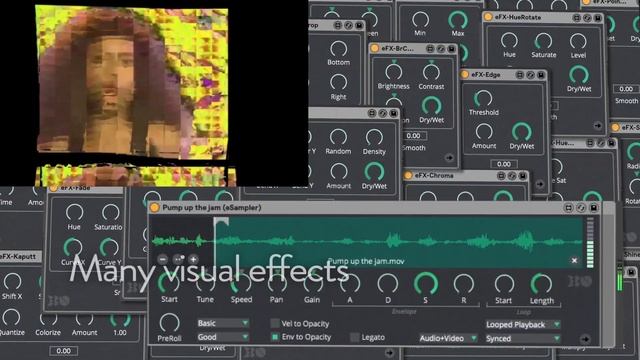Click the envelope D knob
640x360 pixels.
(388, 283)
